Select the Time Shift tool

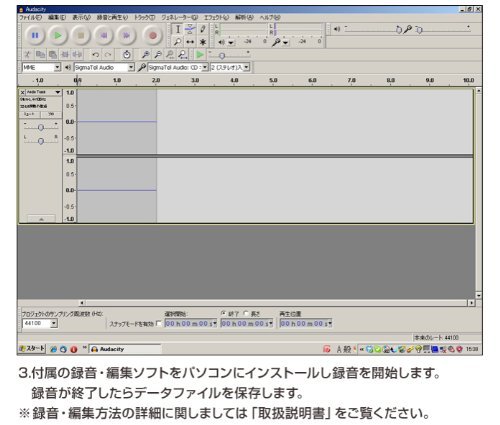[x=190, y=42]
